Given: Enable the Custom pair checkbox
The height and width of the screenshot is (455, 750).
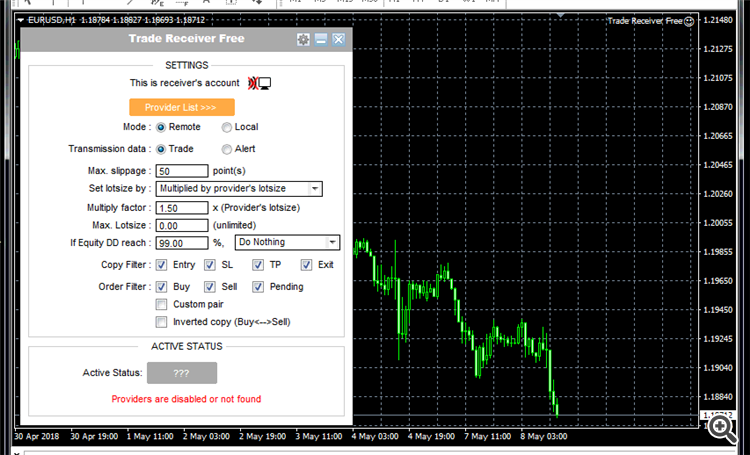Looking at the screenshot, I should click(162, 304).
